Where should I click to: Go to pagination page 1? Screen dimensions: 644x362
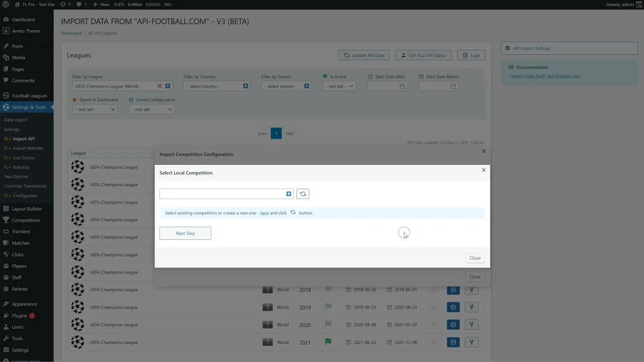point(276,133)
